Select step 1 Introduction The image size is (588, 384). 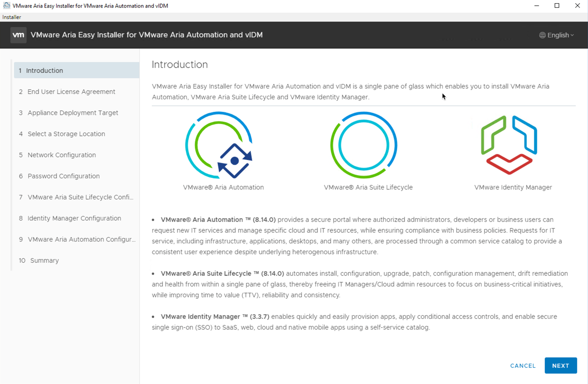coord(77,71)
